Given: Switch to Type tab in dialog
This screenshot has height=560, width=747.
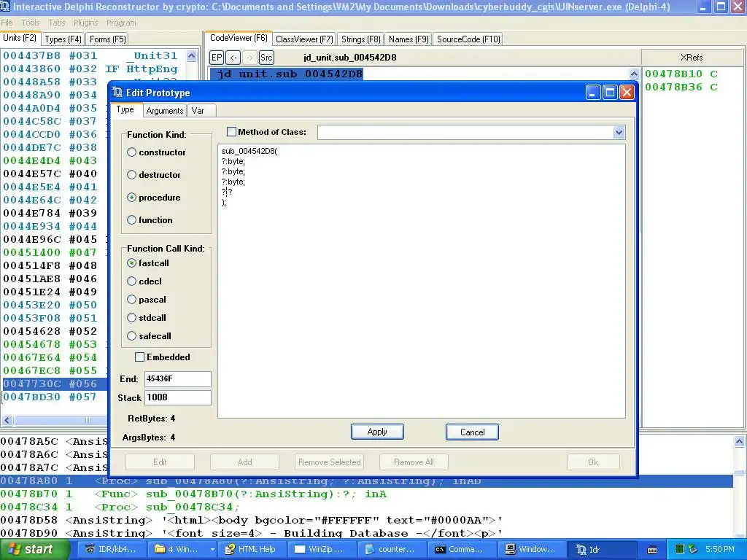Looking at the screenshot, I should click(125, 109).
